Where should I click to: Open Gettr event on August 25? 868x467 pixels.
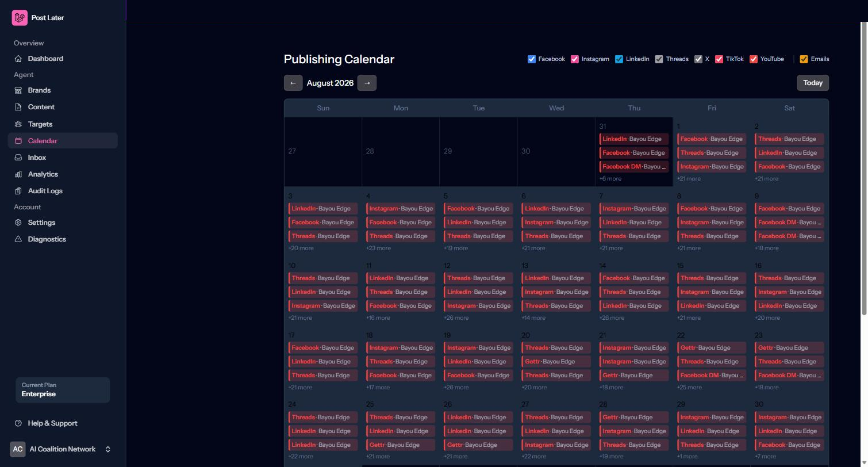(x=401, y=445)
